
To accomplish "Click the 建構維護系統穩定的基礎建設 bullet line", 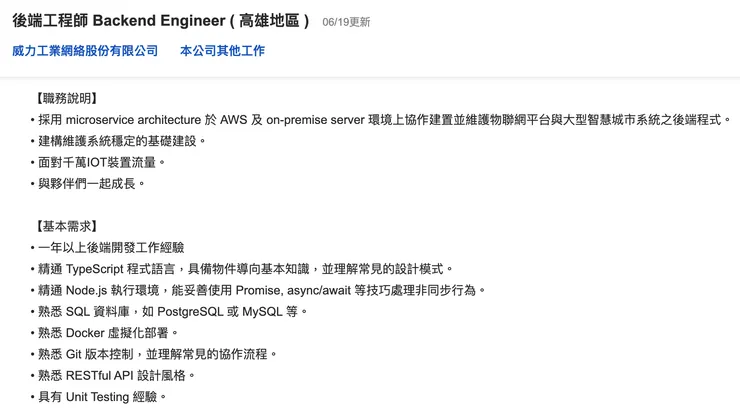I will [x=118, y=141].
